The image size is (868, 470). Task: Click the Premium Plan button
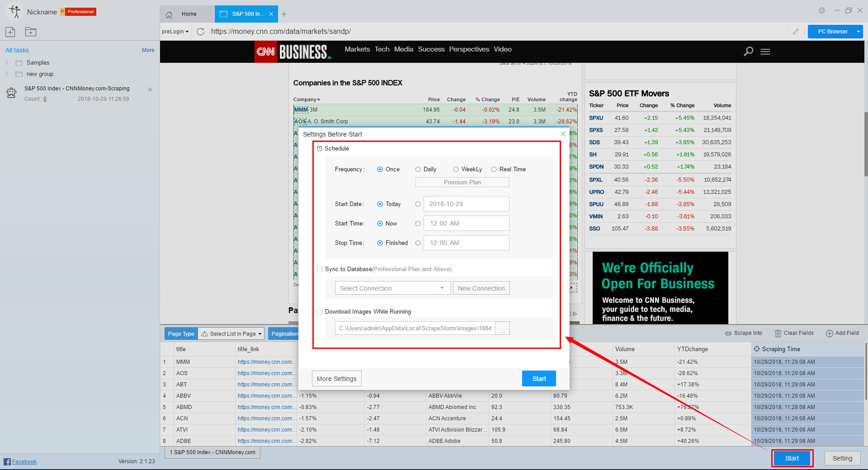click(462, 182)
